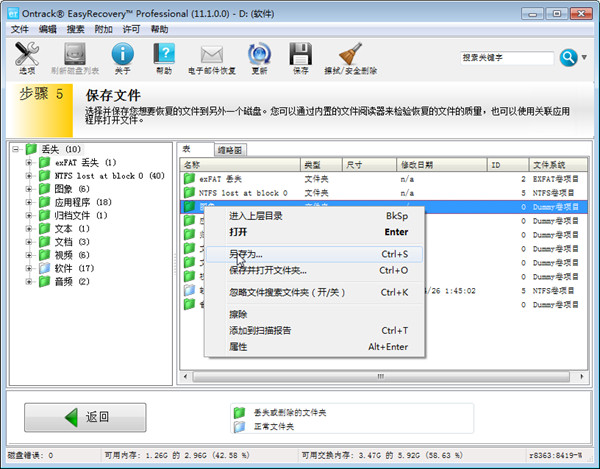Expand the 音频 (2) tree node
Screen dimensions: 600x469
point(28,282)
